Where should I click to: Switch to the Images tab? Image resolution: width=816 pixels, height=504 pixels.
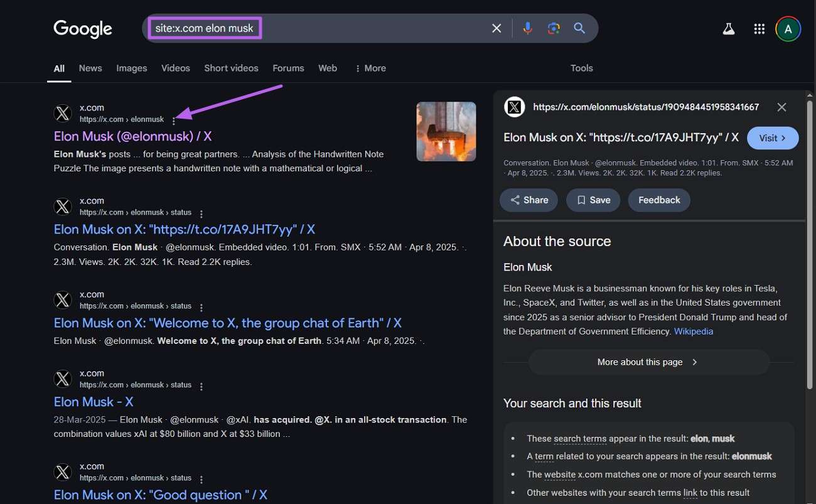point(131,68)
